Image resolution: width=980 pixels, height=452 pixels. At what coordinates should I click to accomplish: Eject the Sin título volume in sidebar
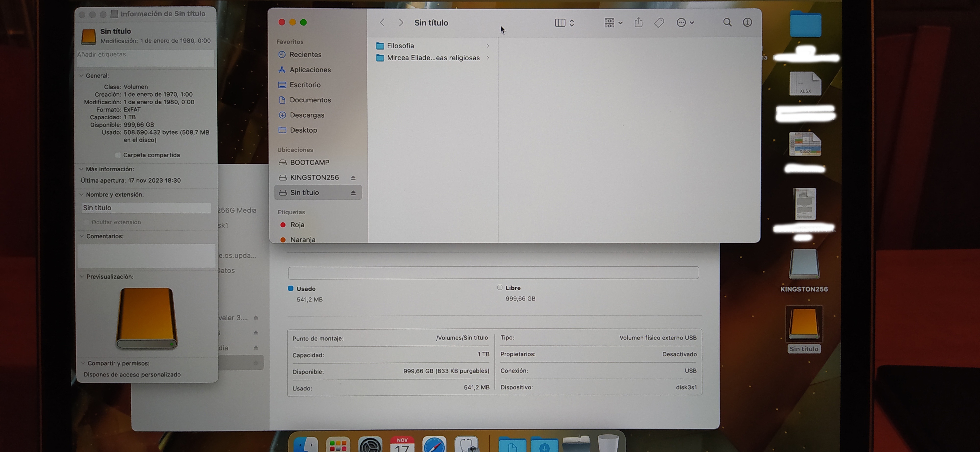pos(353,193)
